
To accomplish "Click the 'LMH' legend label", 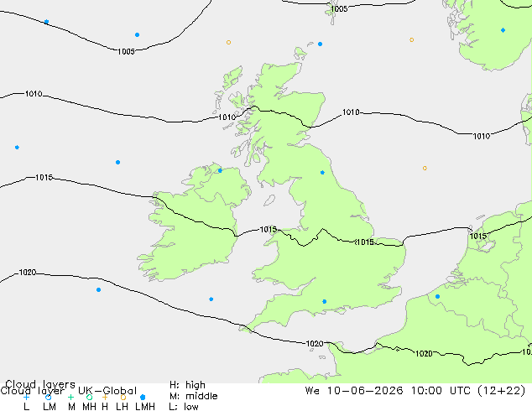I will click(x=145, y=407).
